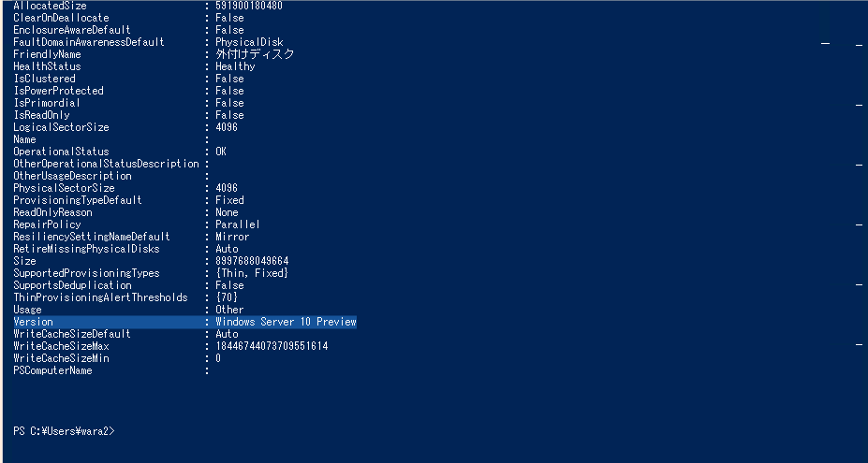Viewport: 868px width, 463px height.
Task: Click the RepairPolicy 'Parallel' value
Action: pos(238,224)
